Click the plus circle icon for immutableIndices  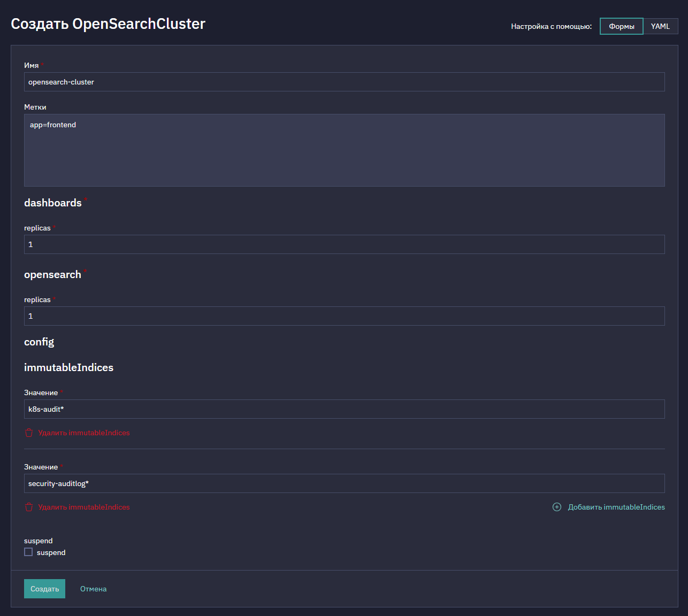(557, 507)
